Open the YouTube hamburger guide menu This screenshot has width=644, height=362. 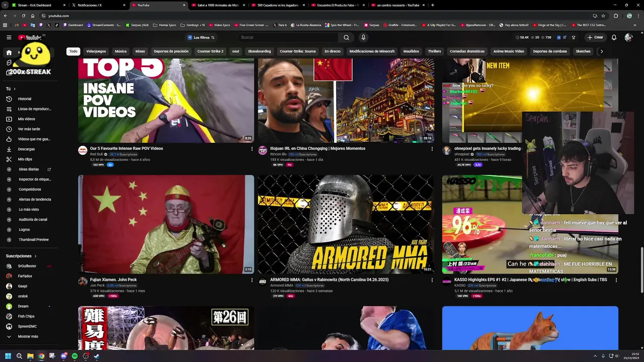click(x=9, y=37)
